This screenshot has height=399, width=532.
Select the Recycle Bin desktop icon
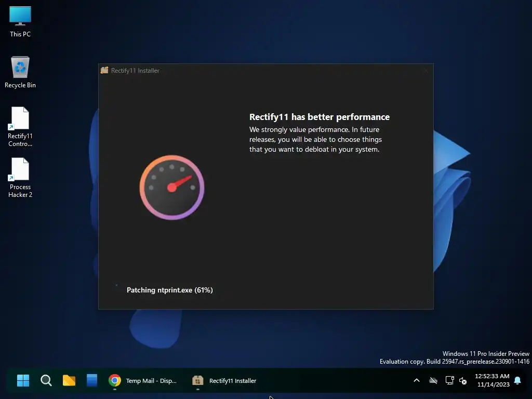[20, 72]
